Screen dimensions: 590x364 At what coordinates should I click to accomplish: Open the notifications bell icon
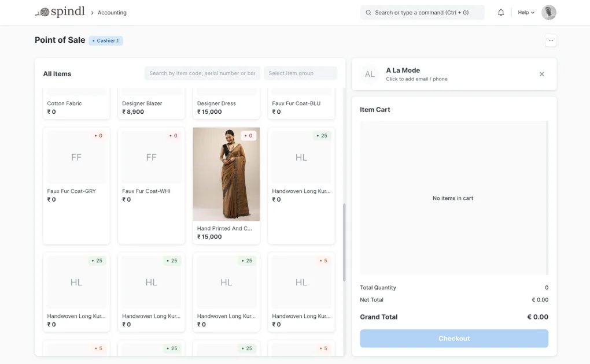pos(501,12)
